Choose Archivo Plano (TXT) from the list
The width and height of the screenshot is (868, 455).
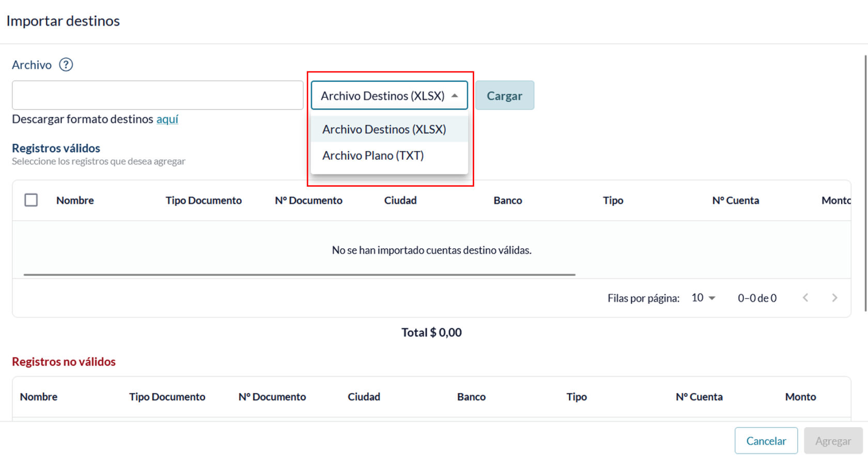click(389, 156)
